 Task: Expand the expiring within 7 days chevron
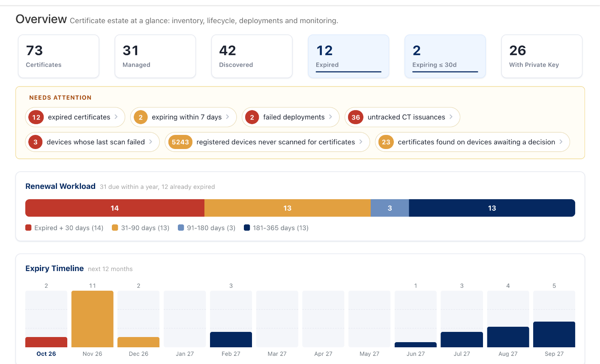pyautogui.click(x=228, y=117)
